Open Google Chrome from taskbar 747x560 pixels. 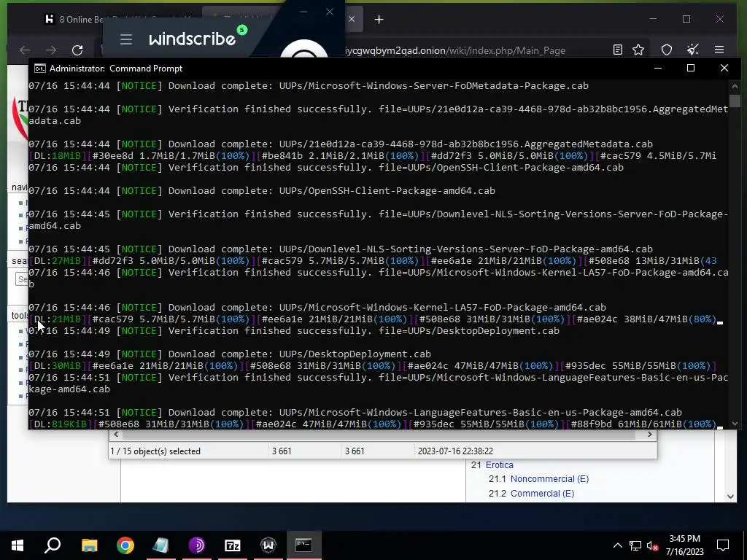tap(125, 545)
